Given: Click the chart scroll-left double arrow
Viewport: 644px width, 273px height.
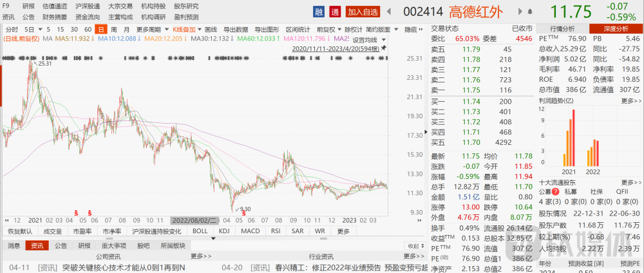Looking at the screenshot, I should [7, 220].
